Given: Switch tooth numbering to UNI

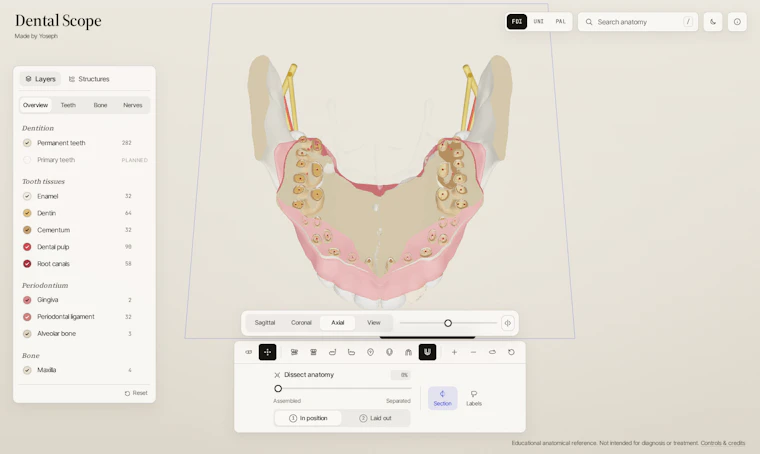Looking at the screenshot, I should (538, 22).
